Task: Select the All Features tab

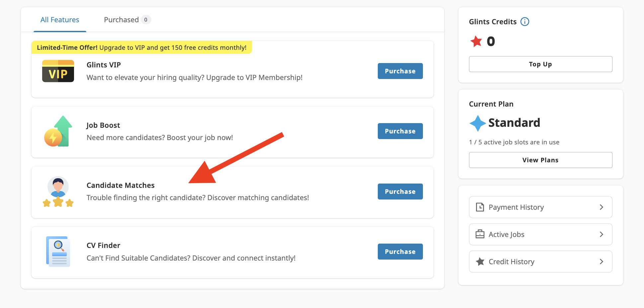Action: [59, 20]
